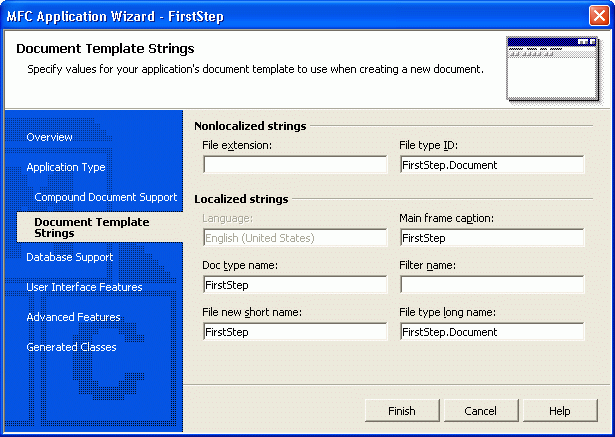
Task: Go to the Application Type page
Action: [65, 167]
